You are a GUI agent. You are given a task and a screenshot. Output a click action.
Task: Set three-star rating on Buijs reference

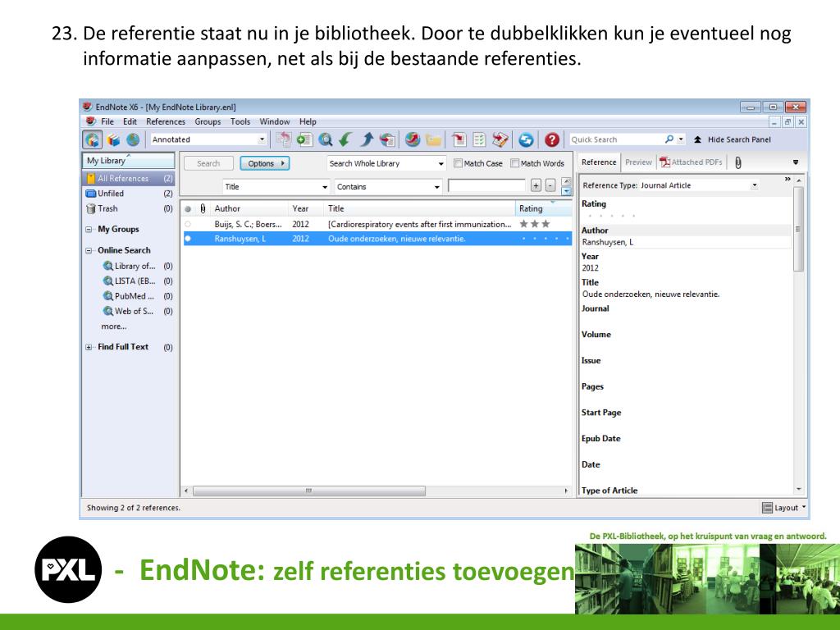point(535,224)
